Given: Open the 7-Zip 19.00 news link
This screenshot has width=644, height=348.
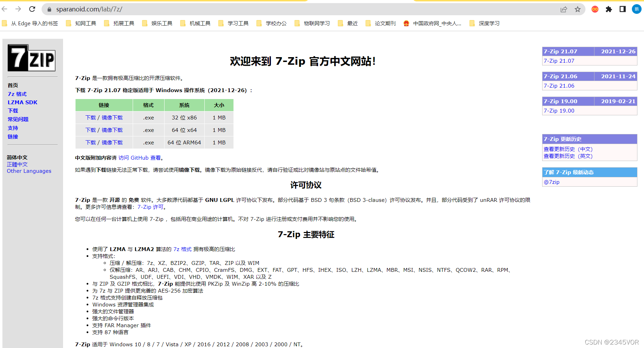Looking at the screenshot, I should [559, 110].
